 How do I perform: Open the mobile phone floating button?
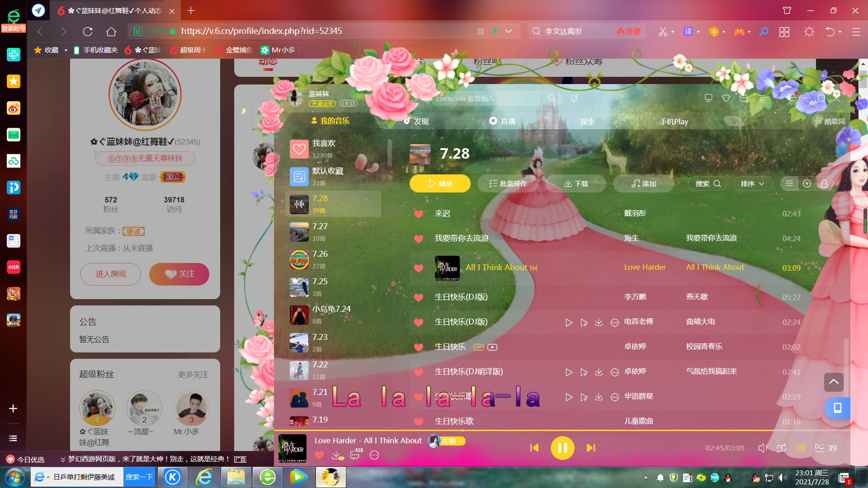click(837, 408)
